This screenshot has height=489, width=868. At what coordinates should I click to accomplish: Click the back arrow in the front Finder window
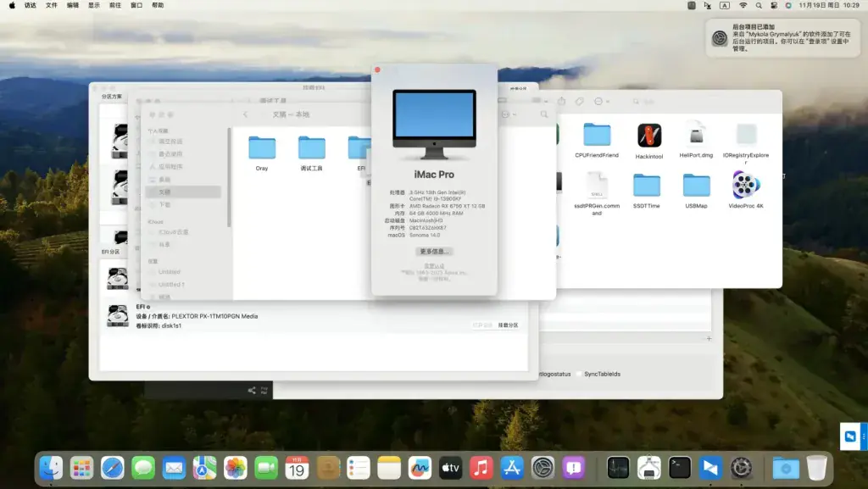coord(245,114)
